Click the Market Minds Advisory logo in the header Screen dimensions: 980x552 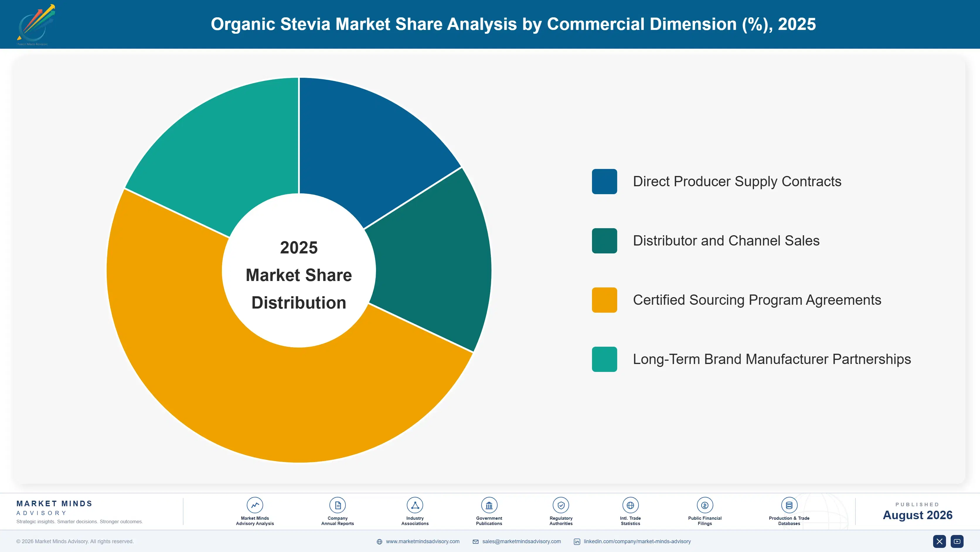[35, 24]
